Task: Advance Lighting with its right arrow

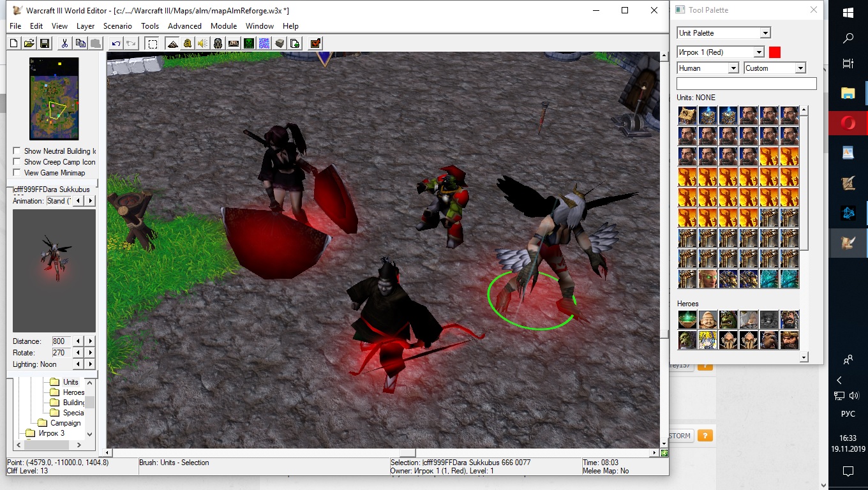Action: pos(91,364)
